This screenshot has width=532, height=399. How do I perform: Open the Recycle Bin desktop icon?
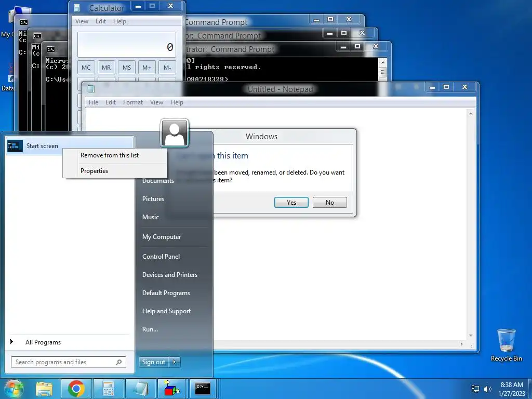[506, 345]
